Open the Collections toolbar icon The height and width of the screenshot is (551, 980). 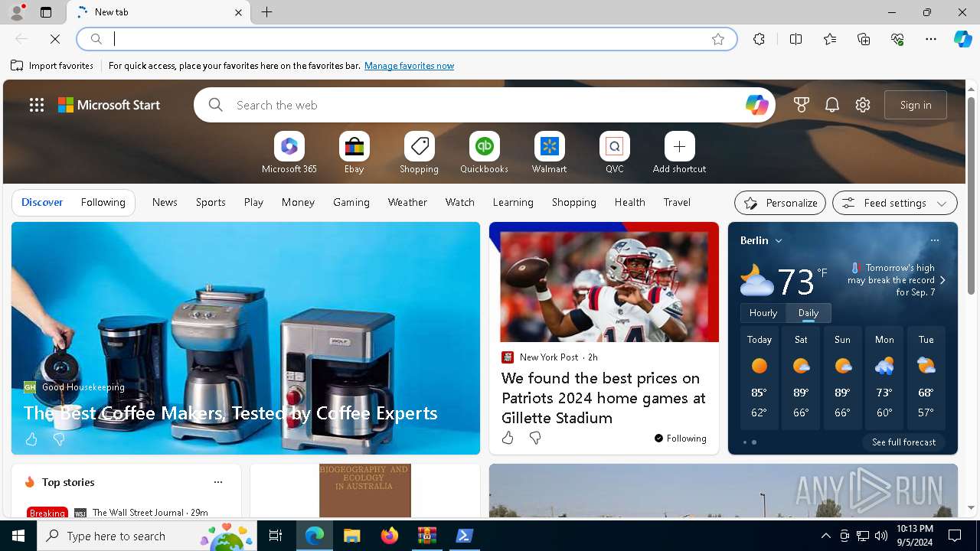864,39
